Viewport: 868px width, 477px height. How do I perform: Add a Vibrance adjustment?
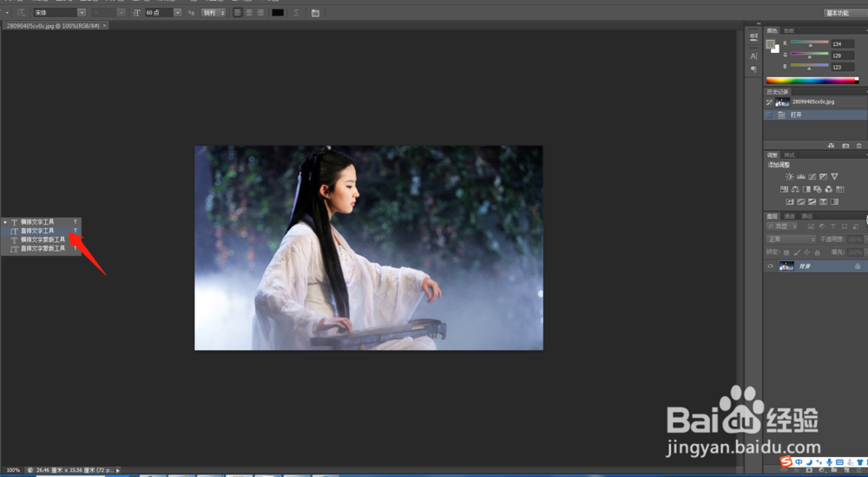(835, 177)
